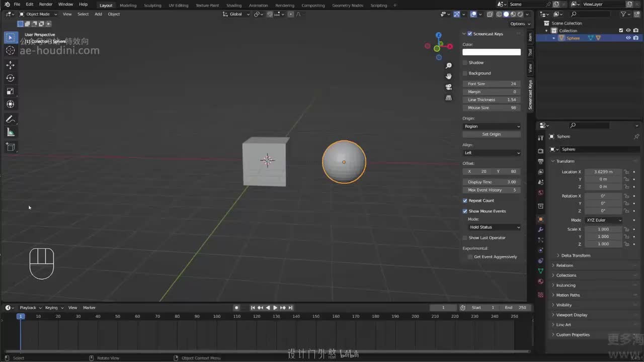The width and height of the screenshot is (644, 362).
Task: Open the timeline Playback menu
Action: [x=29, y=308]
